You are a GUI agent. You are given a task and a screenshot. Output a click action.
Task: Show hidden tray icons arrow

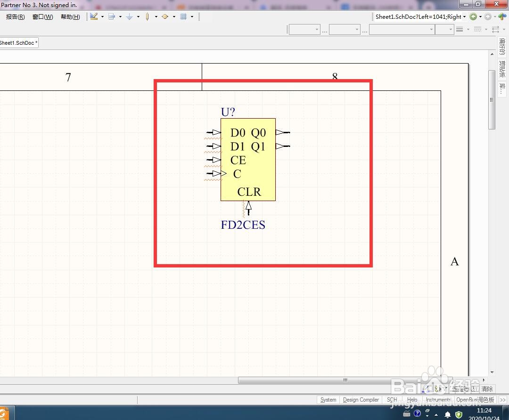(x=436, y=414)
